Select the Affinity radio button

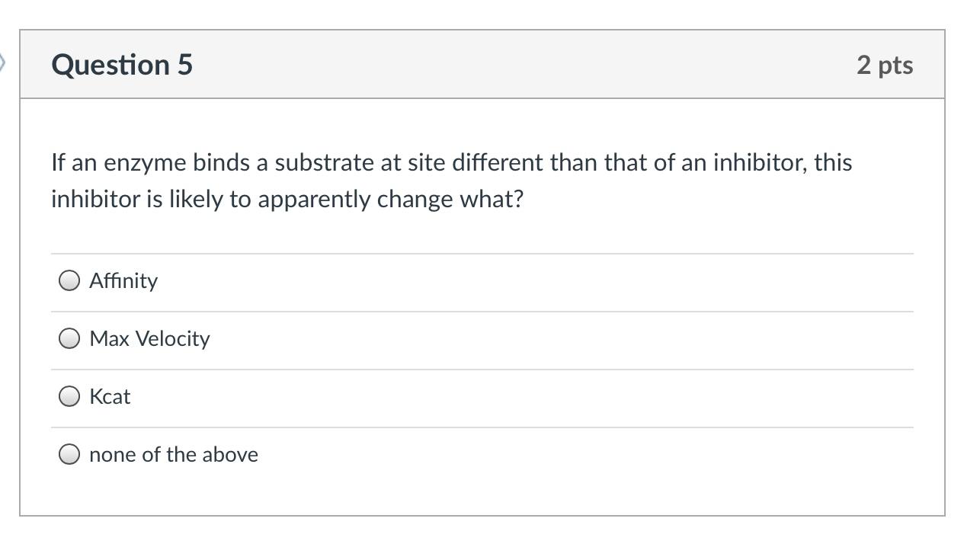pos(69,280)
